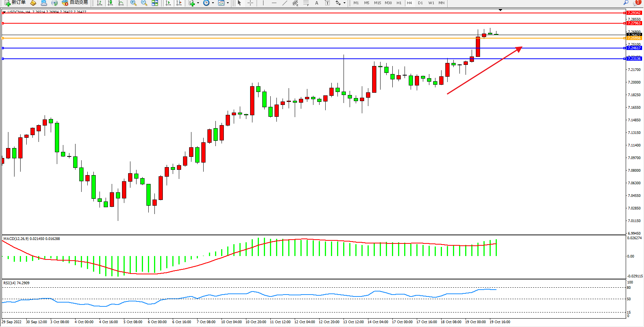Select the crosshair tool

pos(250,3)
